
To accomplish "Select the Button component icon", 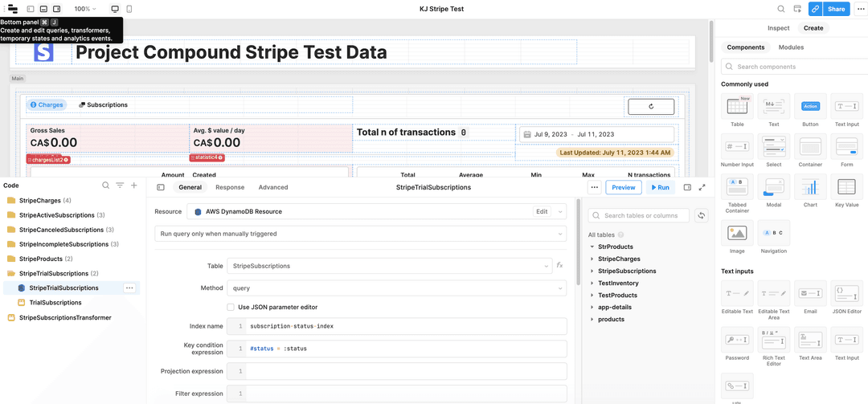I will pyautogui.click(x=810, y=106).
